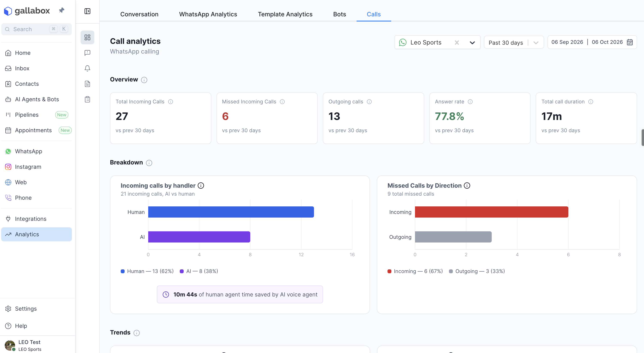Click the Search input field
This screenshot has height=353, width=644.
(37, 29)
